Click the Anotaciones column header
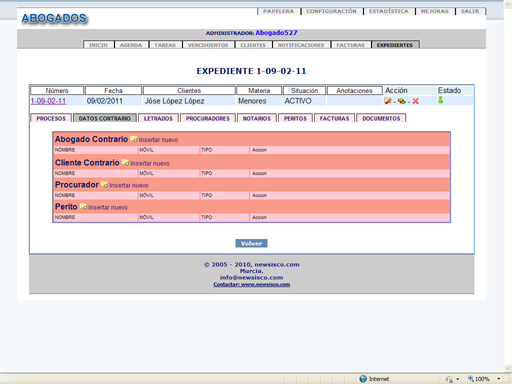Image resolution: width=512 pixels, height=384 pixels. pos(354,91)
